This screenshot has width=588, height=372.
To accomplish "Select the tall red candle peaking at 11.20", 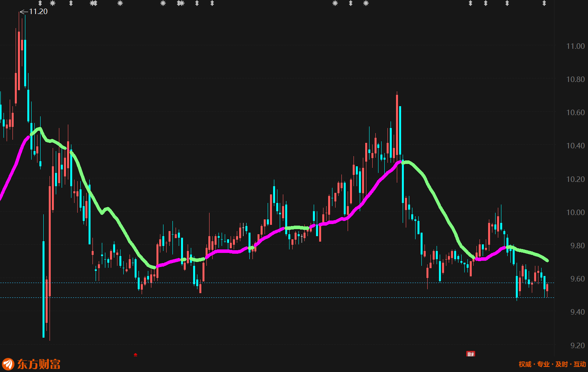I will (x=19, y=61).
